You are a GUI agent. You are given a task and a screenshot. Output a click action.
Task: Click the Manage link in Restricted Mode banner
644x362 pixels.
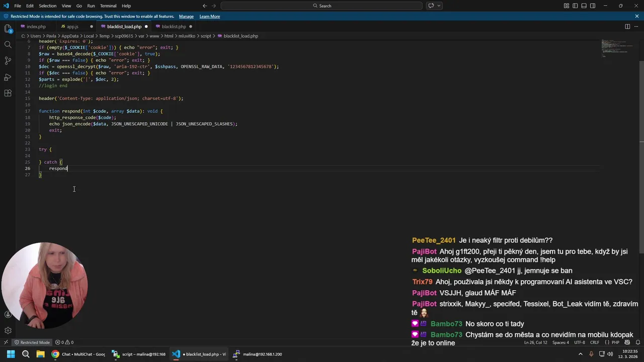186,17
